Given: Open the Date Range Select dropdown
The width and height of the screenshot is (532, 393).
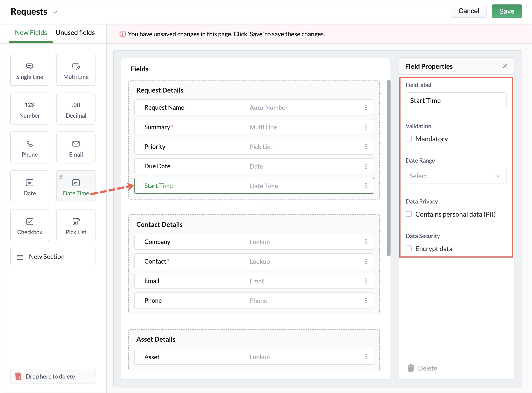Looking at the screenshot, I should pyautogui.click(x=456, y=176).
